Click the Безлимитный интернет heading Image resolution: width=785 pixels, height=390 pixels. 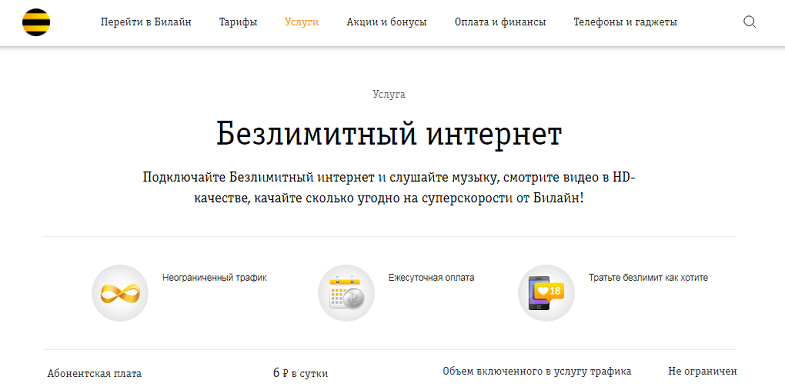point(389,134)
